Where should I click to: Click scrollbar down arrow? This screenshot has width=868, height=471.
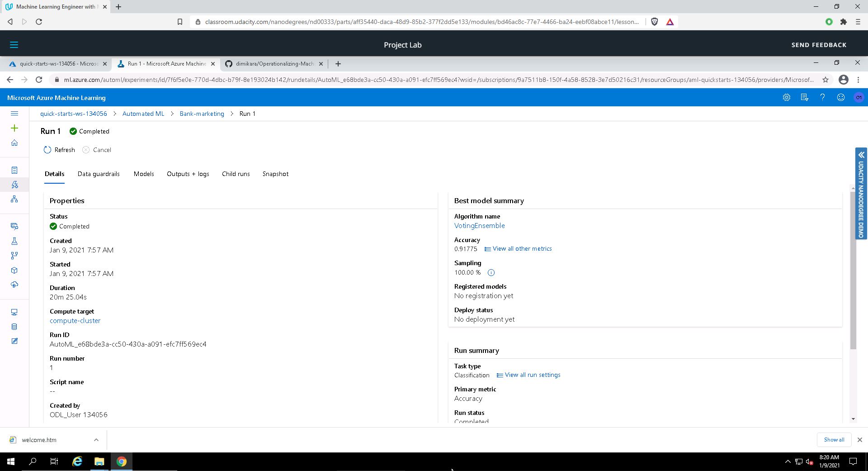tap(854, 419)
